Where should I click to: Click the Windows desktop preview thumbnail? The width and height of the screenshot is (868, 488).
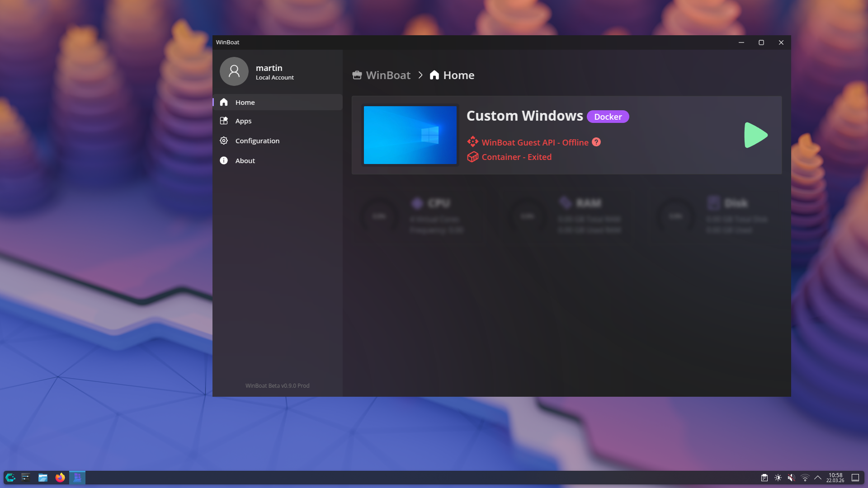(410, 135)
